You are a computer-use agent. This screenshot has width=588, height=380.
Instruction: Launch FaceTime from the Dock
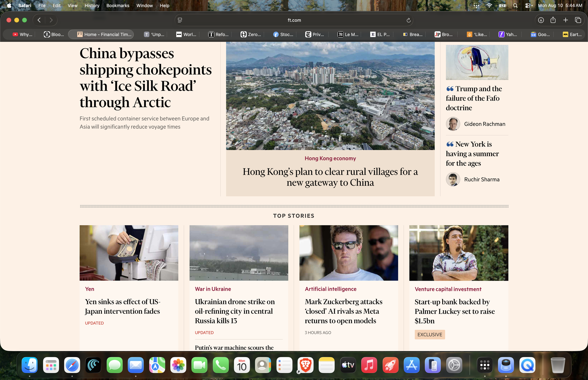199,365
